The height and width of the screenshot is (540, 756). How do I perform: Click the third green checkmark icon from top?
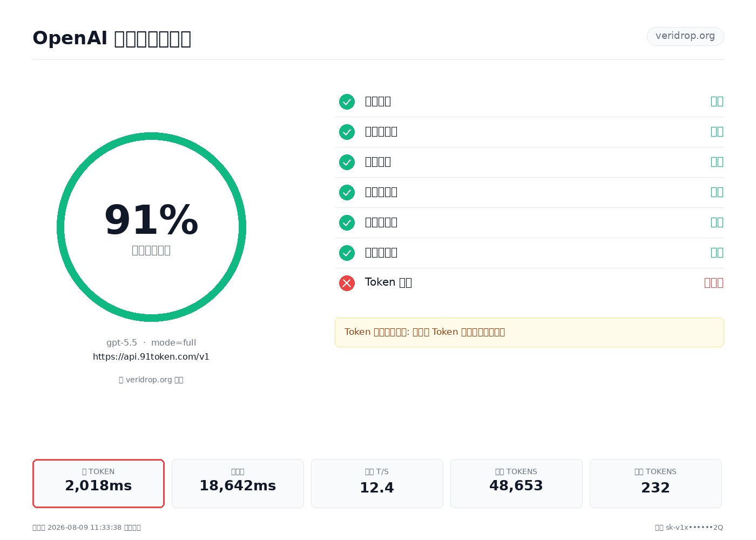(x=347, y=162)
